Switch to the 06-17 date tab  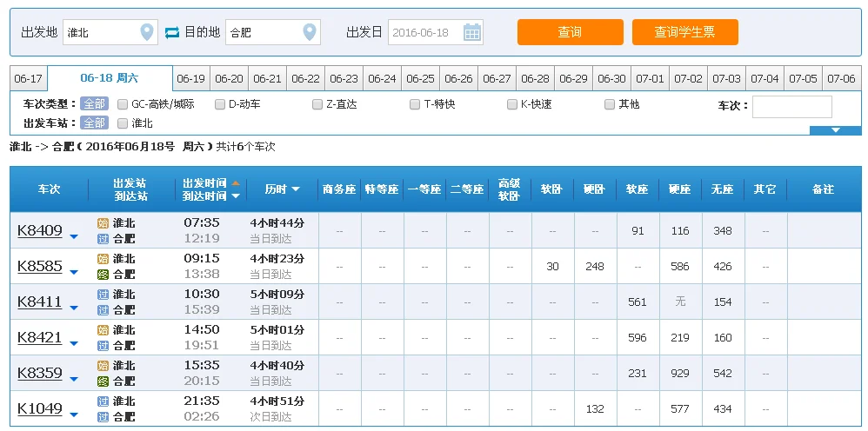pyautogui.click(x=28, y=78)
